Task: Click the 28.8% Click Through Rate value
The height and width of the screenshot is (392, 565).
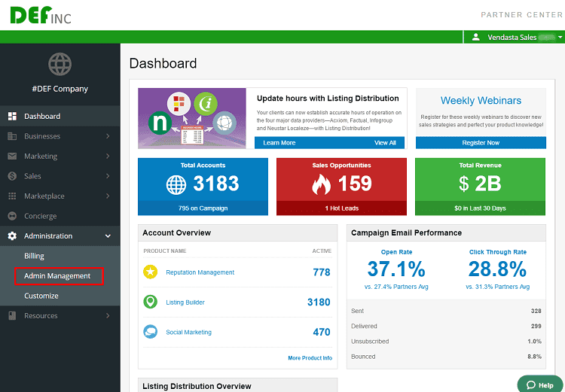Action: pos(498,269)
